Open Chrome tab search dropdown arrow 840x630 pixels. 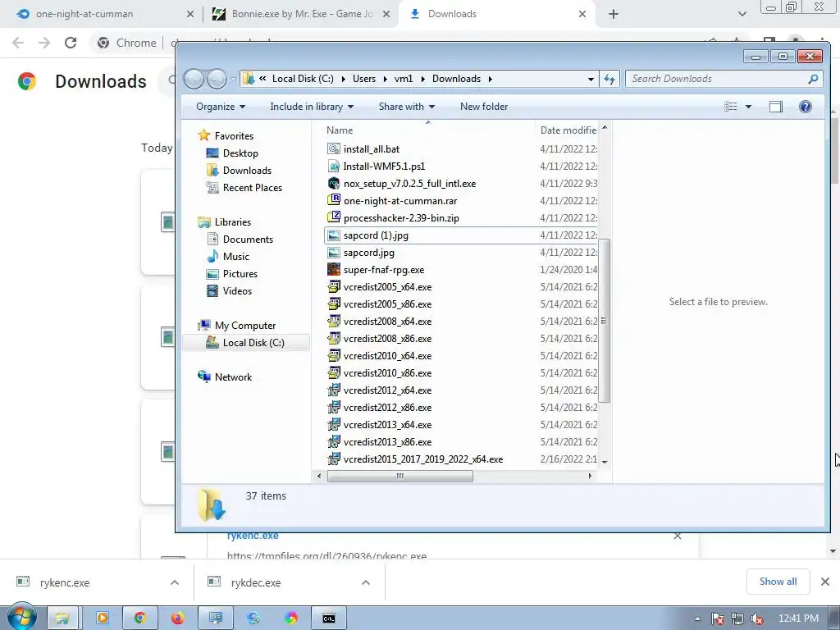pyautogui.click(x=742, y=14)
